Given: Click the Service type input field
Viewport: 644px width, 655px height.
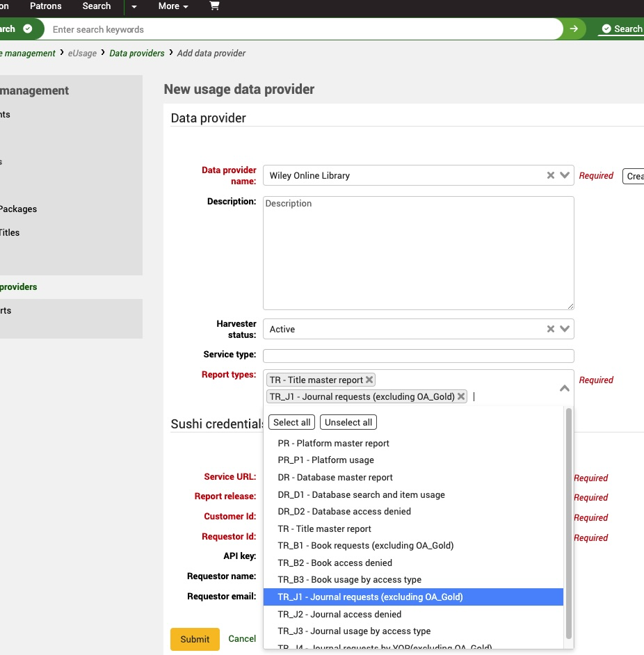Looking at the screenshot, I should 418,355.
